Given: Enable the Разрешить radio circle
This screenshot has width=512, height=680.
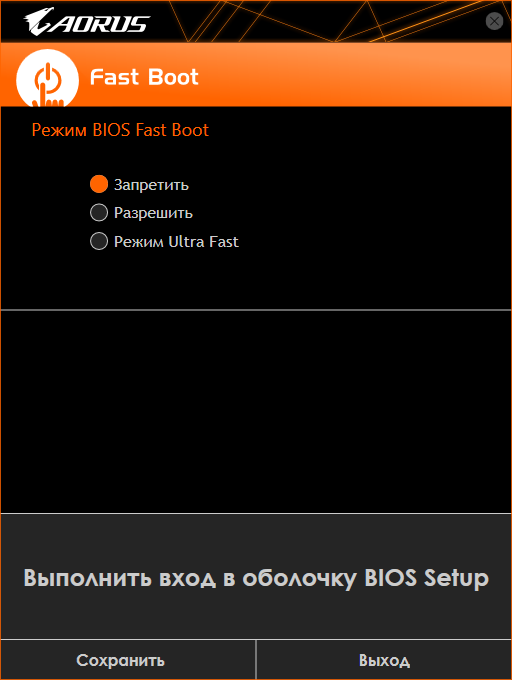Looking at the screenshot, I should tap(99, 213).
